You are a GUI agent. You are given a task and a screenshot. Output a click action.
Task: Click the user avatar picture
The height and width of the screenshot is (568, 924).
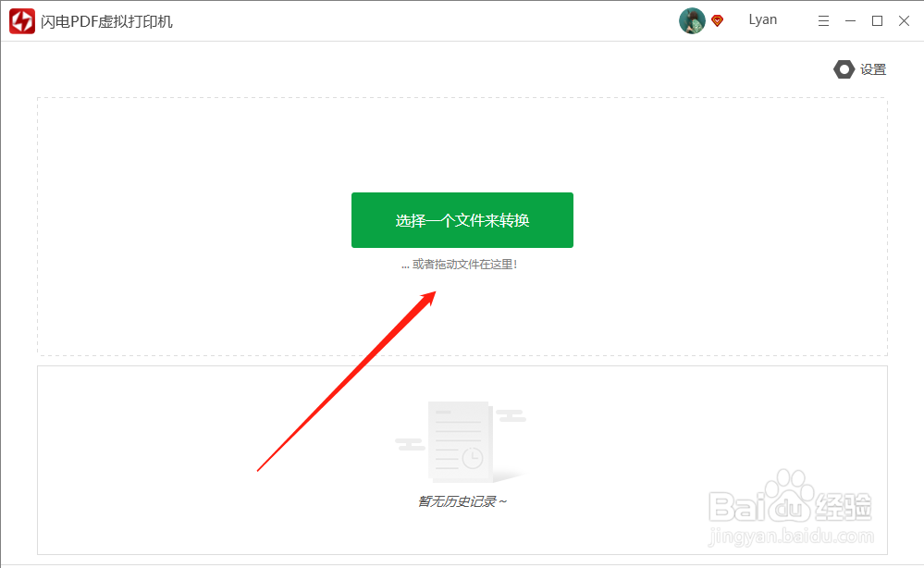[691, 20]
